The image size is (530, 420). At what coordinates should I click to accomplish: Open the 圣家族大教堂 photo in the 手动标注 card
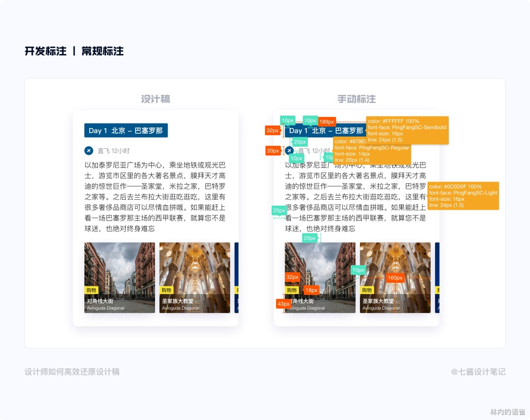tap(395, 277)
